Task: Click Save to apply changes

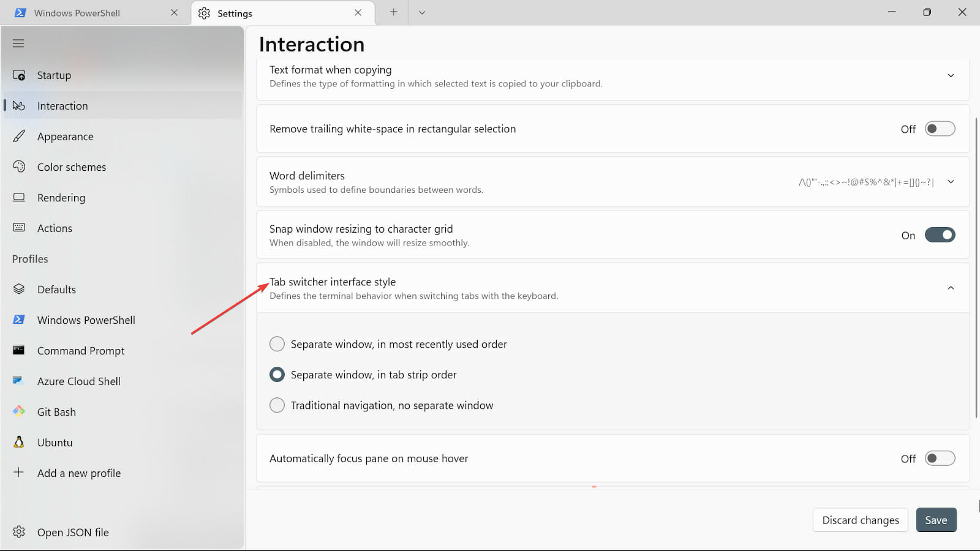Action: [936, 520]
